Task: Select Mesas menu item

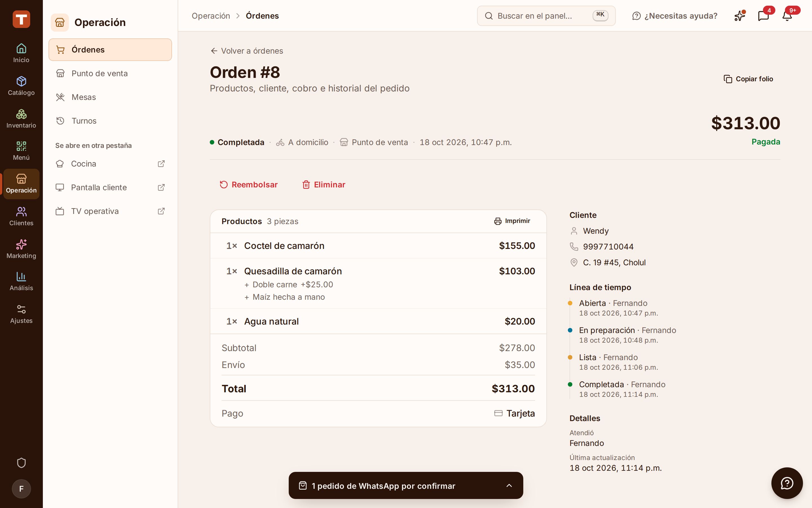Action: coord(110,97)
